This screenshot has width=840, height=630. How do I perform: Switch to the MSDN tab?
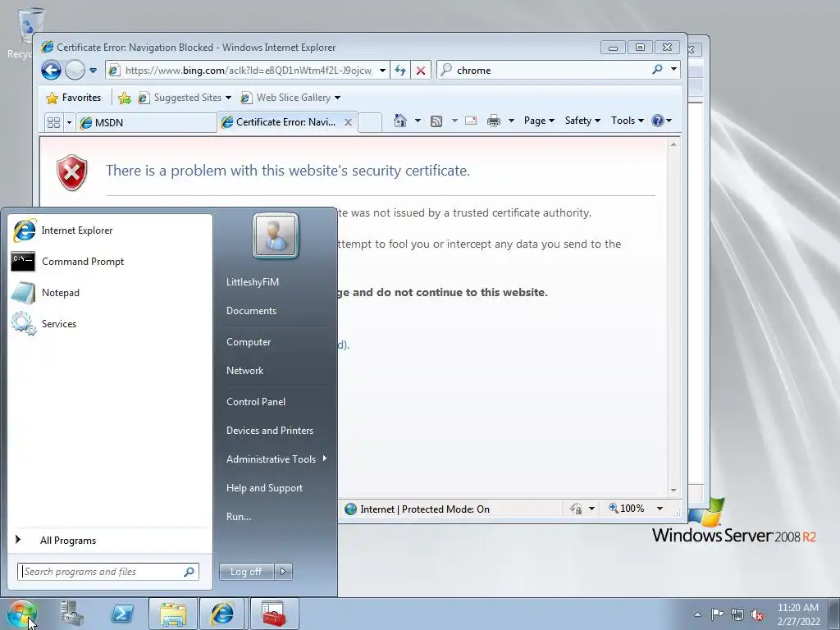coord(146,123)
